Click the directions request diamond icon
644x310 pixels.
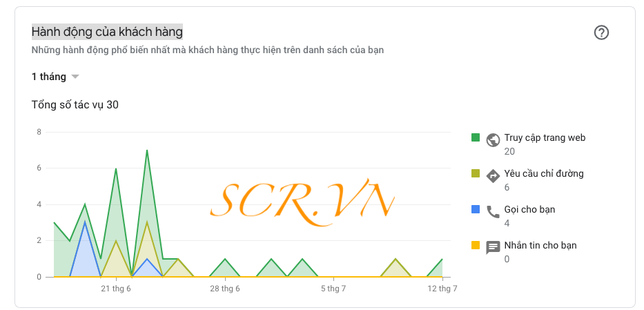[x=493, y=175]
